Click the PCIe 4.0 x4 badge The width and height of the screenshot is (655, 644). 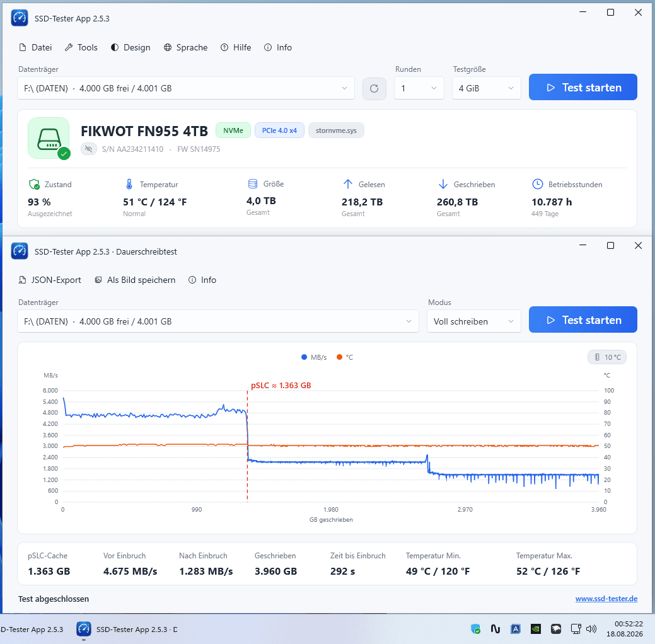279,130
